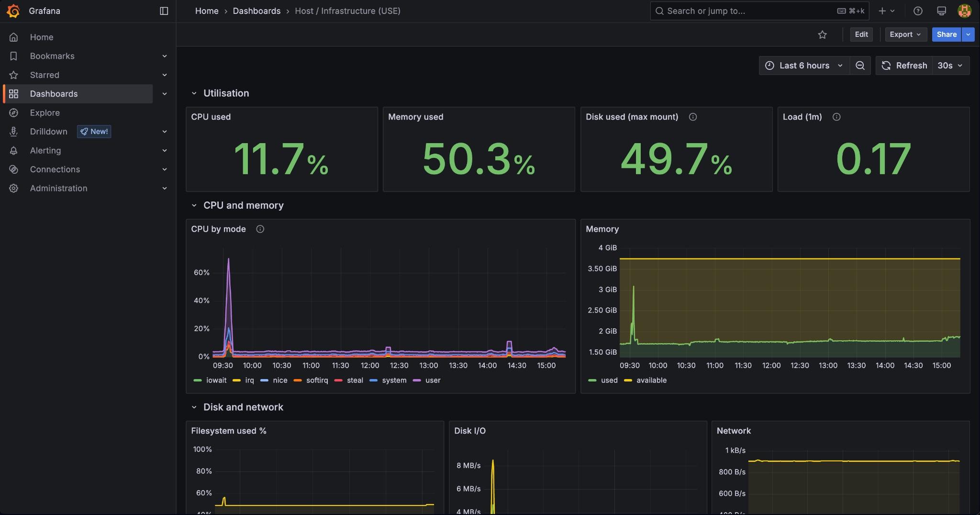Go to Home breadcrumb link
980x515 pixels.
pyautogui.click(x=207, y=11)
